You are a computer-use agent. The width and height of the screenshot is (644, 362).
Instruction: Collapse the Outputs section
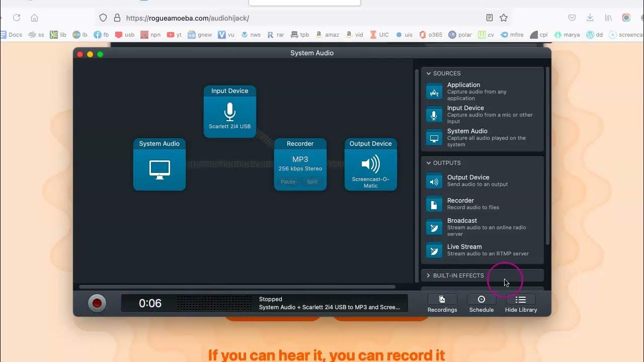coord(429,163)
